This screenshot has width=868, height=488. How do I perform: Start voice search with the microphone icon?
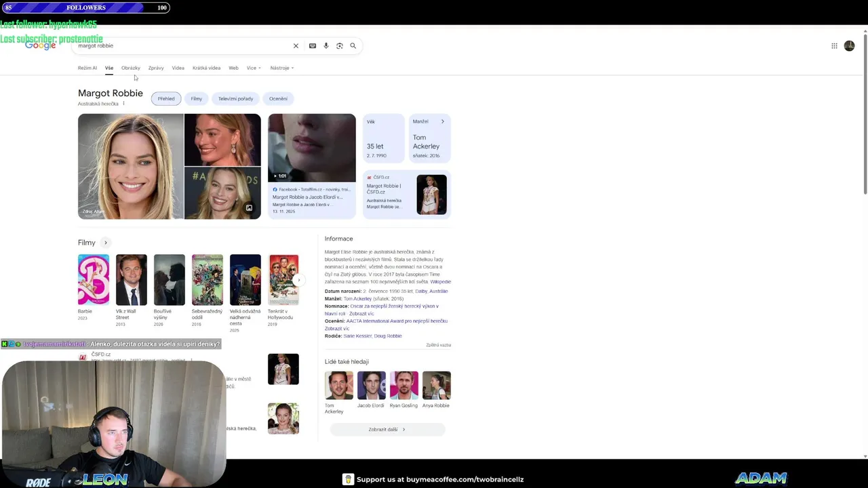click(326, 46)
